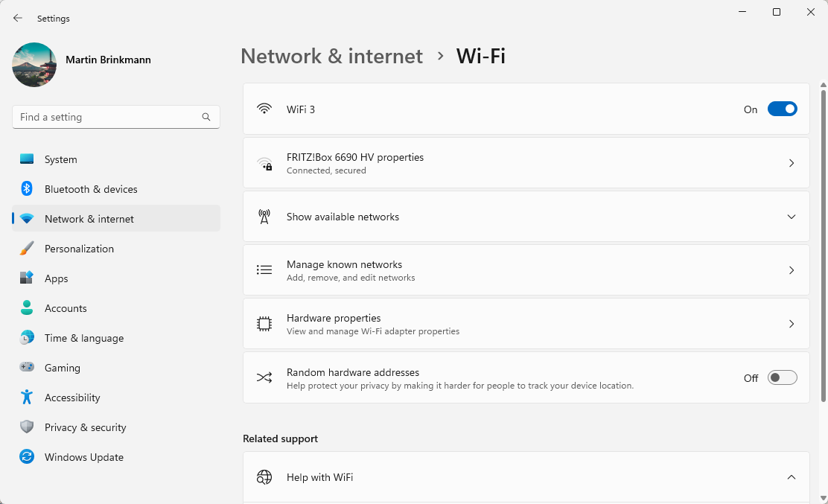Click the back arrow in Settings

(x=18, y=18)
